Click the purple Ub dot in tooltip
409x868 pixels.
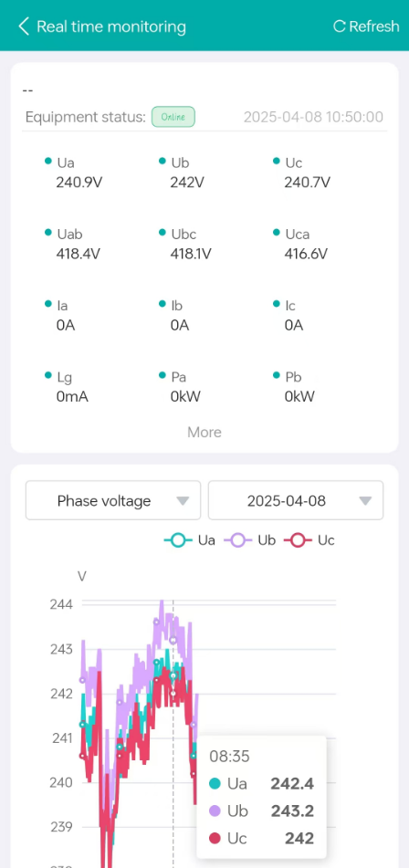(215, 811)
